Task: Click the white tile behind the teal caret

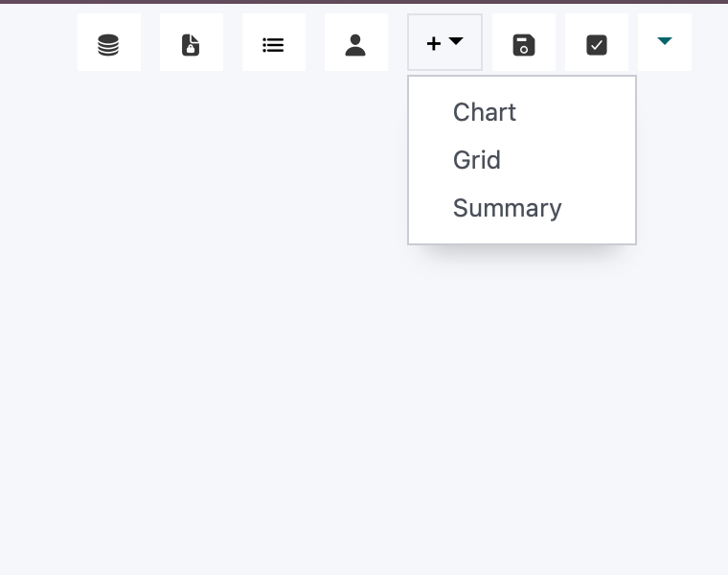Action: 665,42
